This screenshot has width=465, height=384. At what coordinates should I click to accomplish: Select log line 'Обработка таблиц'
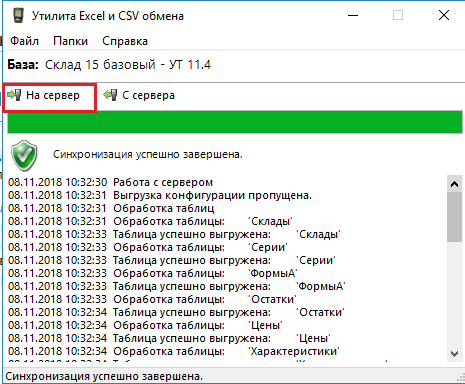point(111,208)
